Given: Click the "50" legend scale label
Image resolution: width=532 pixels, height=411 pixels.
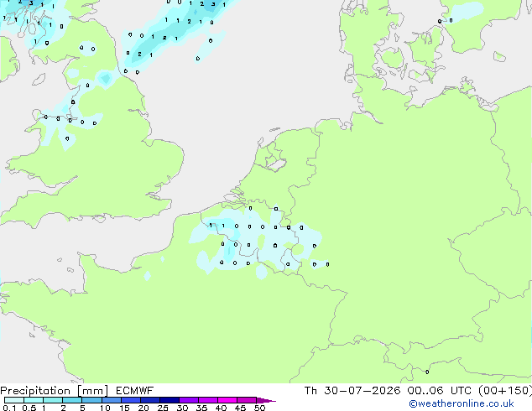Looking at the screenshot, I should (x=259, y=408).
